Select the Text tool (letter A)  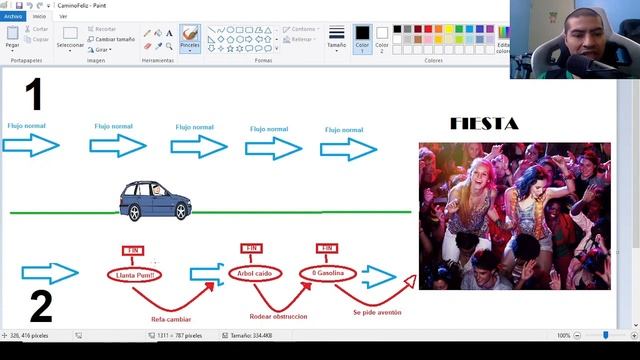[169, 33]
